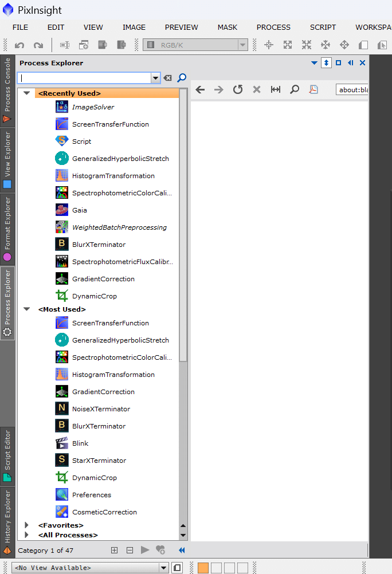Viewport: 392px width, 574px height.
Task: Select the orange color swatch in bottom bar
Action: pos(203,568)
